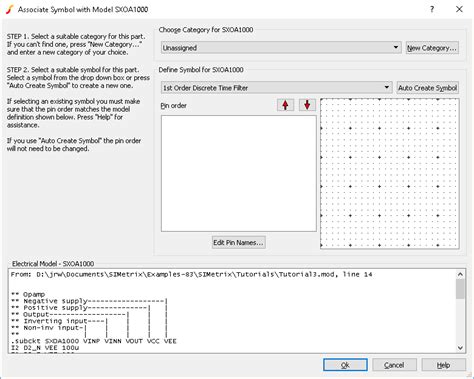The image size is (474, 379).
Task: Click the STEP 2 instruction text
Action: (78, 78)
